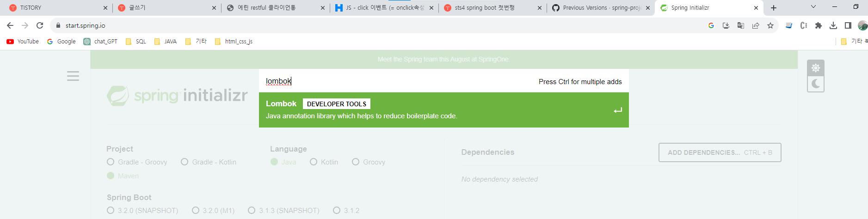Open the lock icon site information
Screen dimensions: 868x219
pyautogui.click(x=58, y=25)
